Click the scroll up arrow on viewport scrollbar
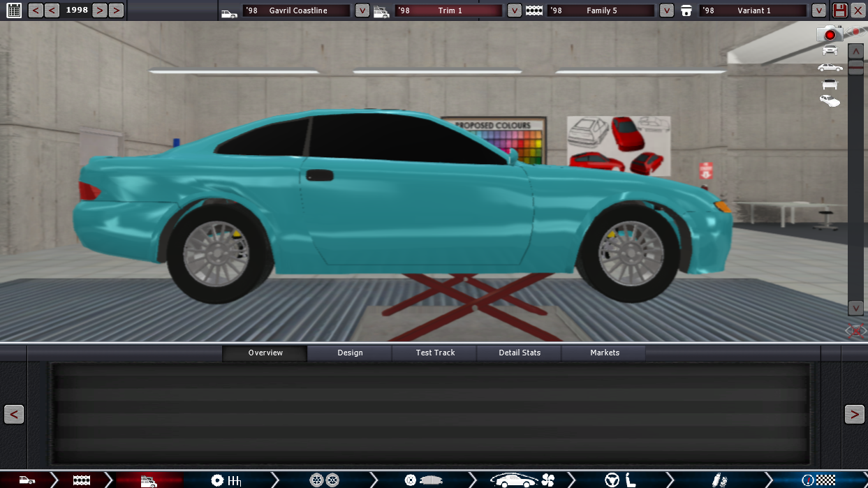 point(855,51)
